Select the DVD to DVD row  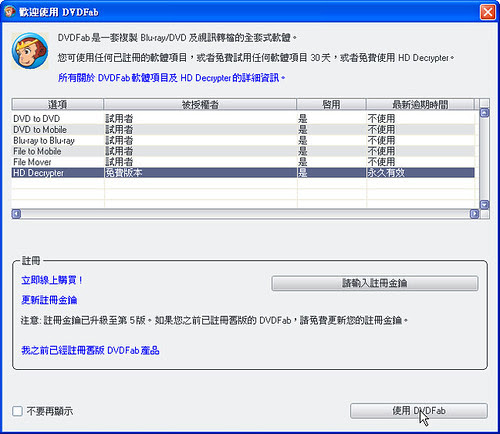coord(243,118)
